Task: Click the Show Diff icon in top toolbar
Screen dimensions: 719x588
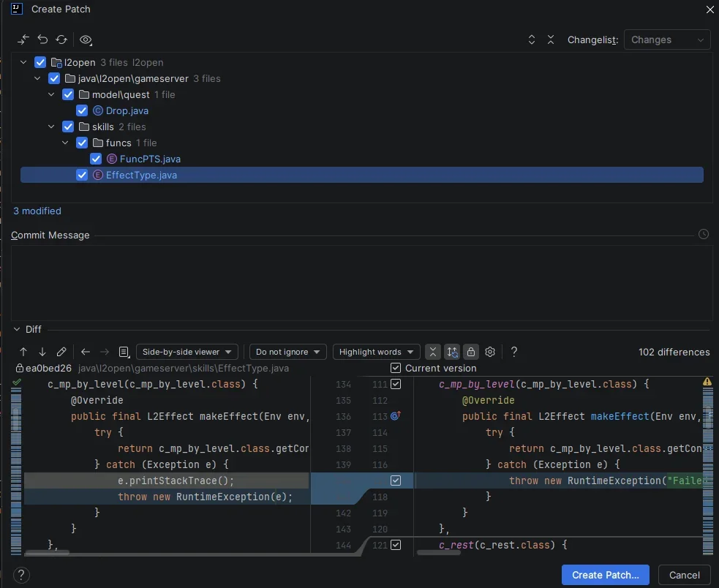Action: coord(23,40)
